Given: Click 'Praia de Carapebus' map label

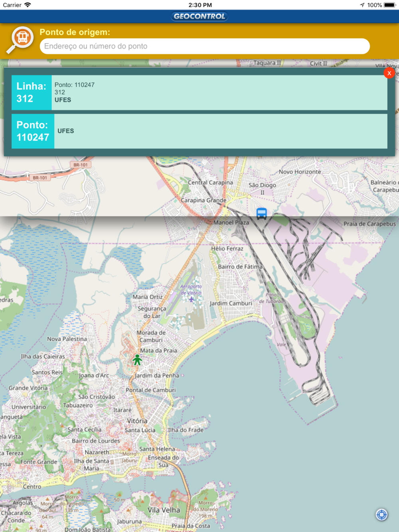Looking at the screenshot, I should coord(370,224).
